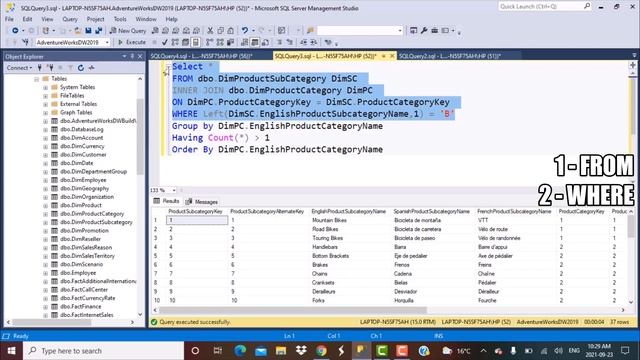Viewport: 640px width, 360px height.
Task: Click the Parse query checkmark icon
Action: (x=164, y=42)
